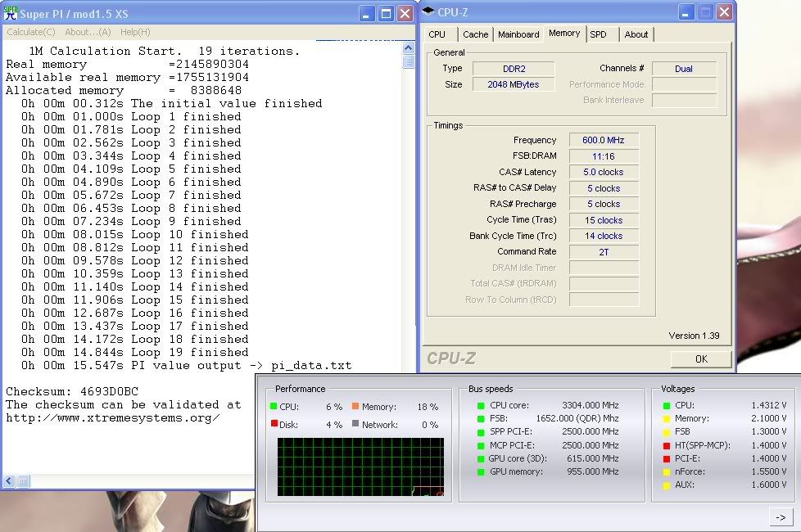The height and width of the screenshot is (532, 801).
Task: Click the green MCP PCI-E indicator
Action: click(x=481, y=446)
